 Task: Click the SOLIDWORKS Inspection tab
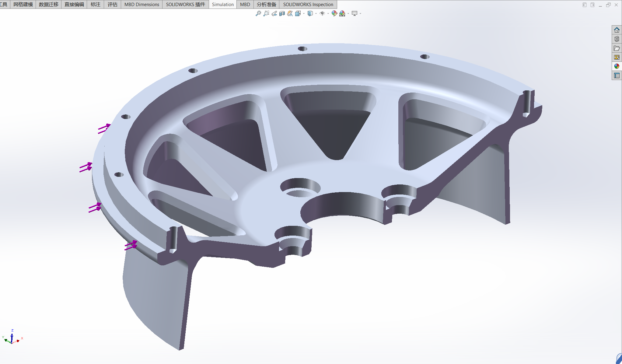coord(308,4)
